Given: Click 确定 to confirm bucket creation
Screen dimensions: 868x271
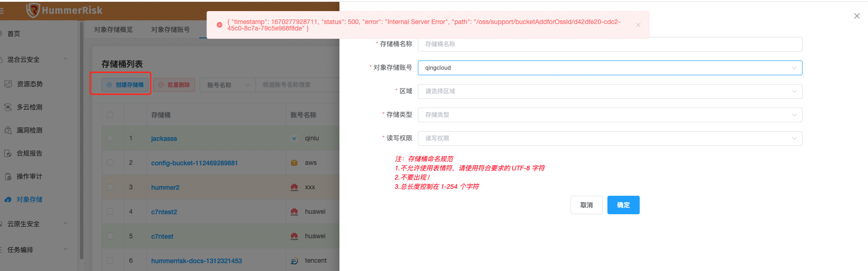Looking at the screenshot, I should coord(624,205).
